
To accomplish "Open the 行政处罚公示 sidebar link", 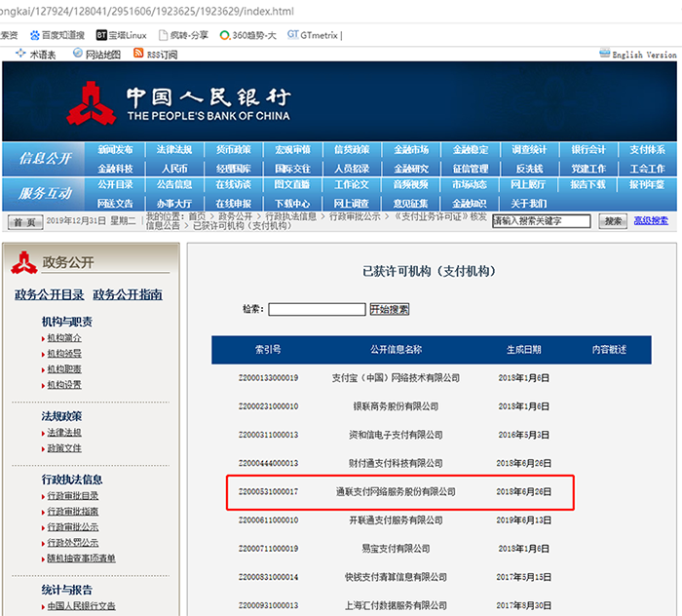I will [73, 543].
